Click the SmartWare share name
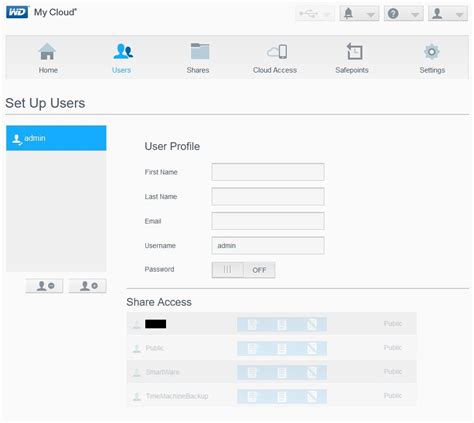This screenshot has width=474, height=423. pyautogui.click(x=163, y=372)
